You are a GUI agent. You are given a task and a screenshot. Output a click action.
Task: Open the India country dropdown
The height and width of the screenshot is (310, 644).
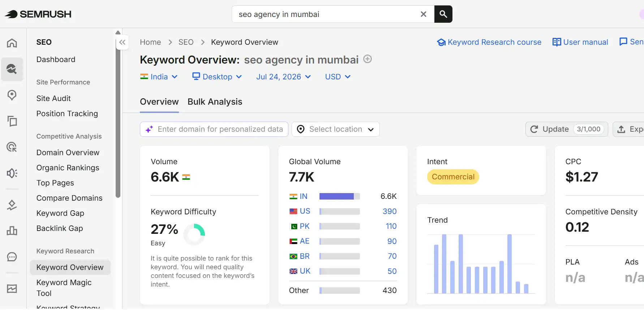[x=159, y=77]
